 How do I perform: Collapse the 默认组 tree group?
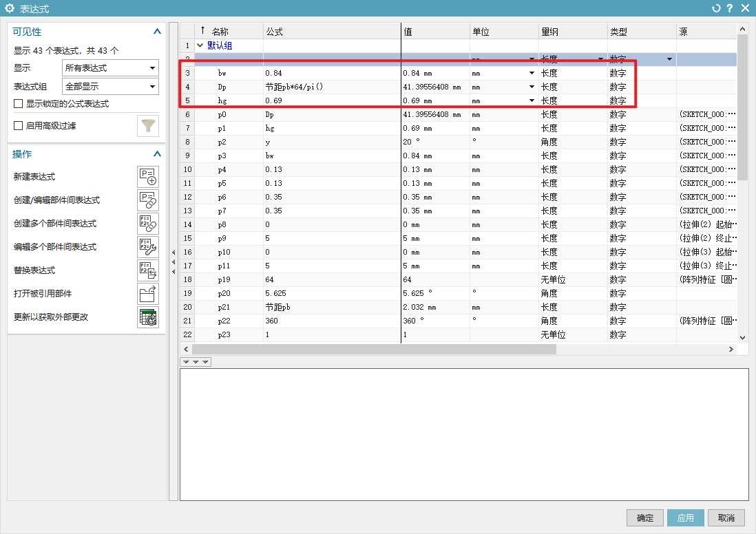tap(200, 45)
